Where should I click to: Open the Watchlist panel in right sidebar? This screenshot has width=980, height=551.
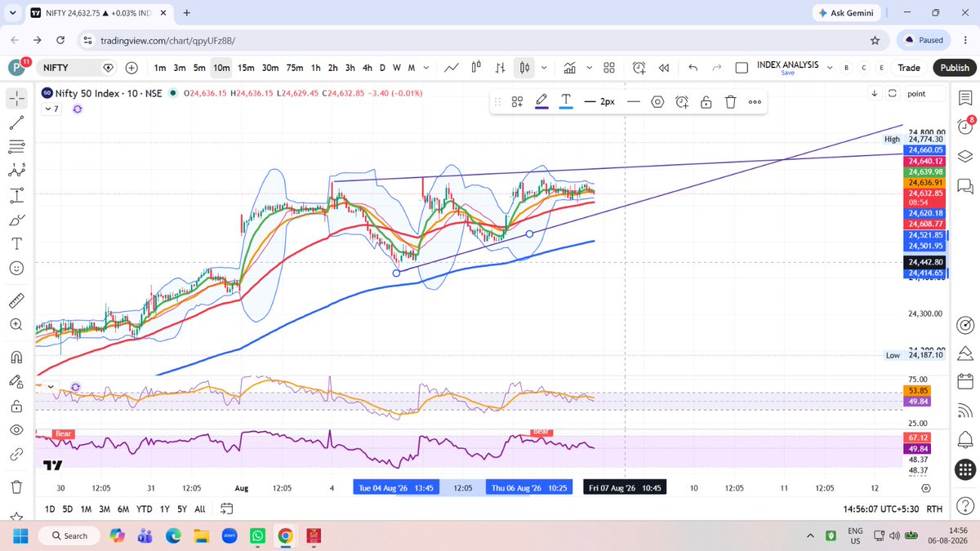click(x=964, y=99)
